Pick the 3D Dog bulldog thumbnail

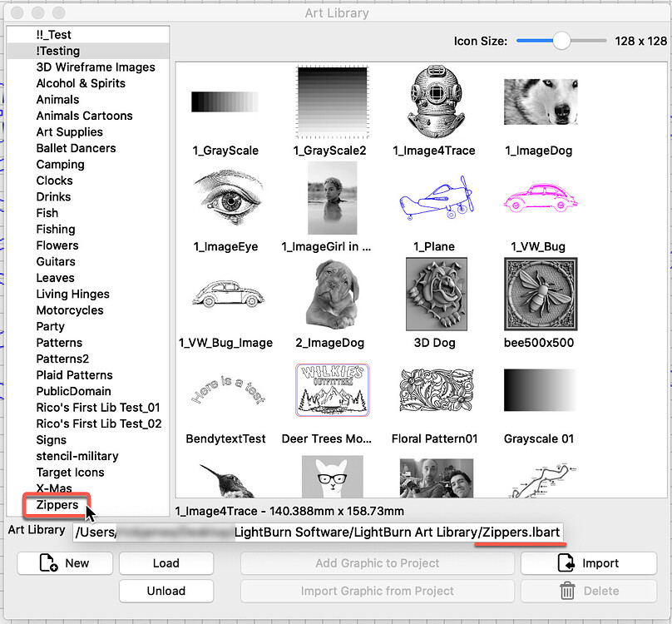click(x=437, y=295)
